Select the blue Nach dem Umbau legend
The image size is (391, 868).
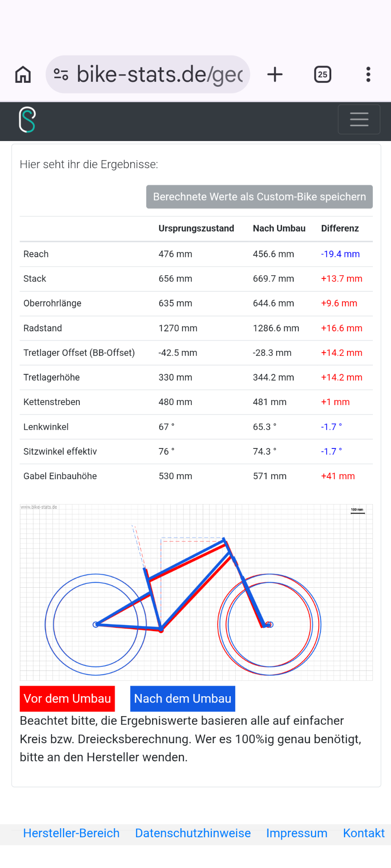tap(183, 698)
